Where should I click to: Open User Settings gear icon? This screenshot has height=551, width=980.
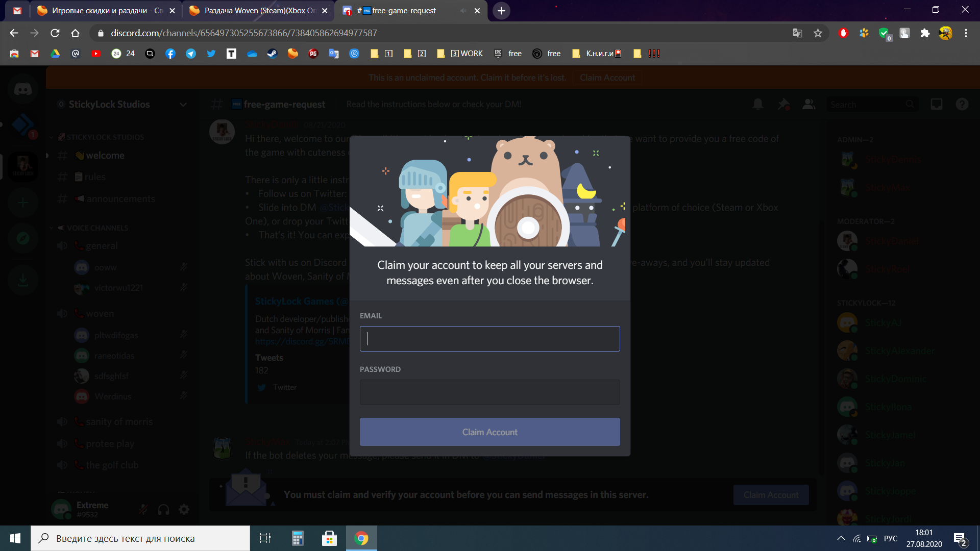[184, 509]
